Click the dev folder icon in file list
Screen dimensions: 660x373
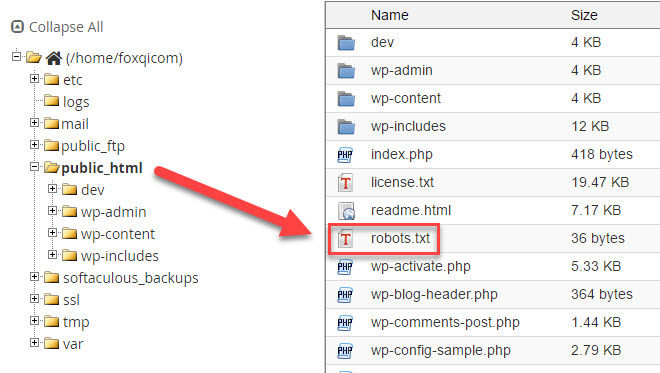346,43
